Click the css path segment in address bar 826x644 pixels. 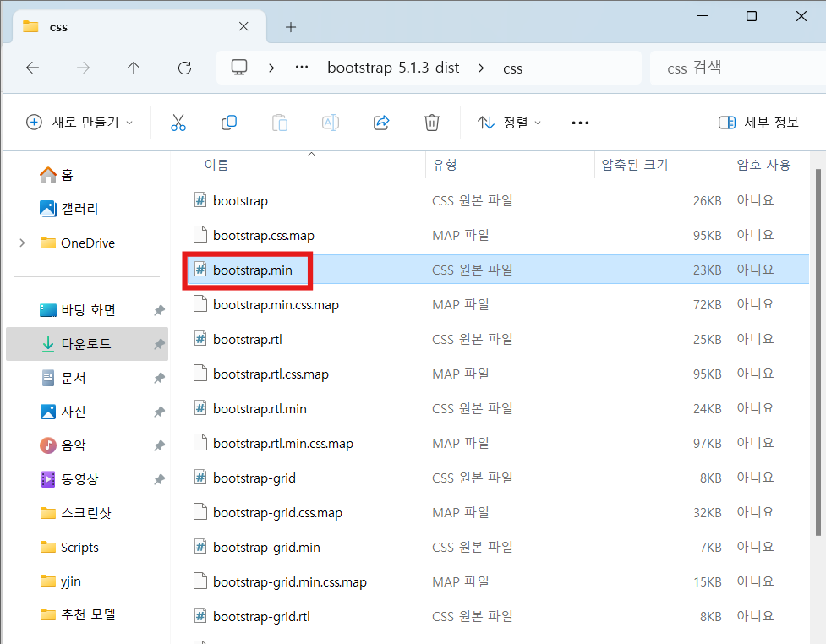pyautogui.click(x=512, y=68)
